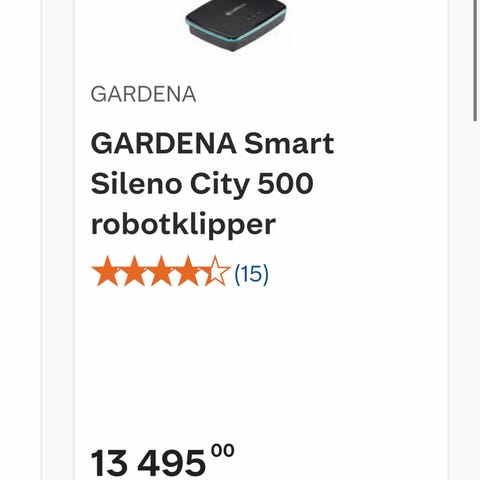Open the GARDENA Smart Sileno City title
The image size is (480, 480).
click(x=212, y=183)
